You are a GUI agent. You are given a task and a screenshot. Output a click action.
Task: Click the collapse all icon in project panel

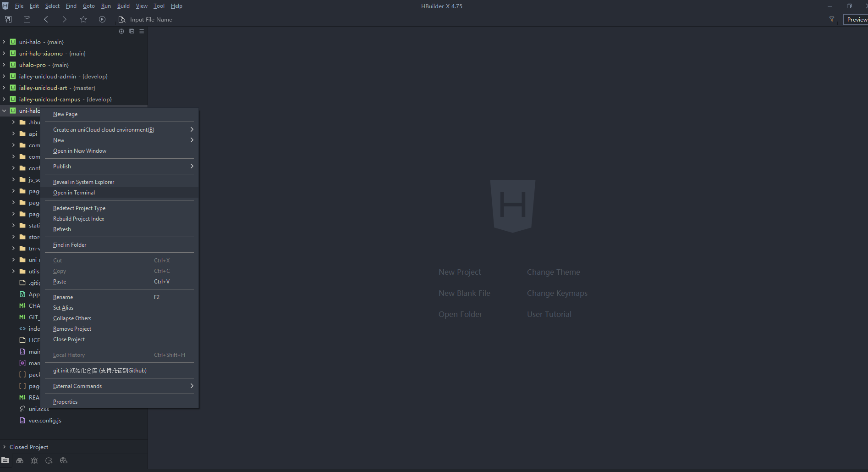(x=132, y=31)
